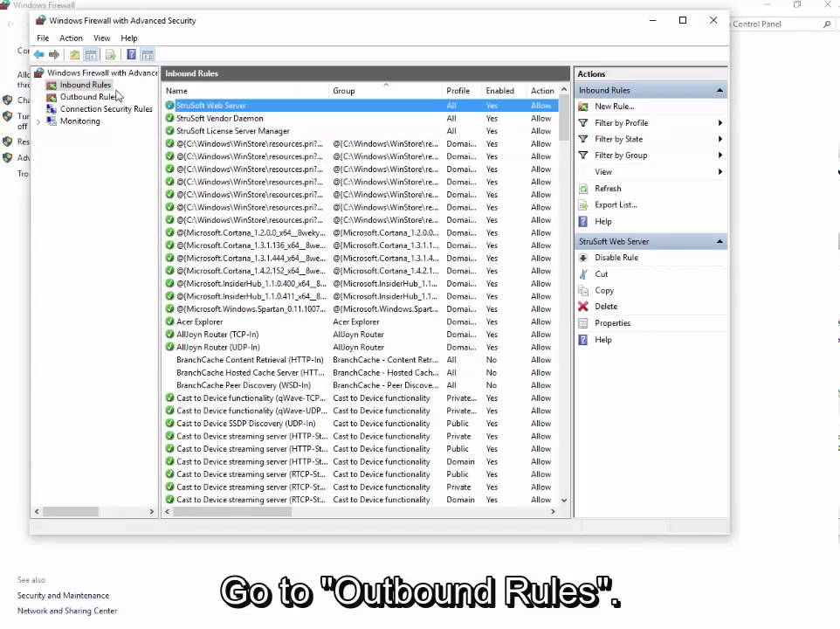Screen dimensions: 840x629
Task: Click the red Delete X icon
Action: [x=583, y=307]
